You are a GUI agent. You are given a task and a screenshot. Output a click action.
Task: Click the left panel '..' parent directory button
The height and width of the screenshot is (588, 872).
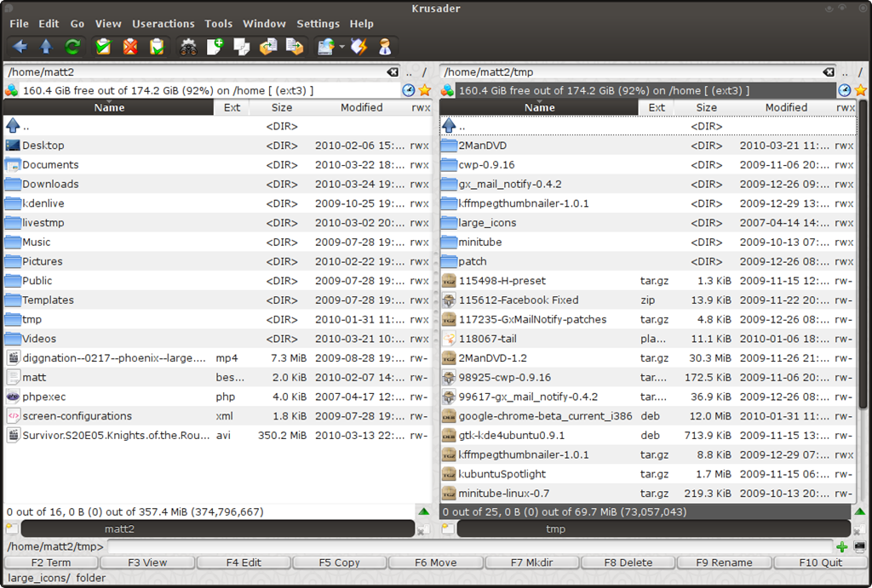pyautogui.click(x=410, y=73)
